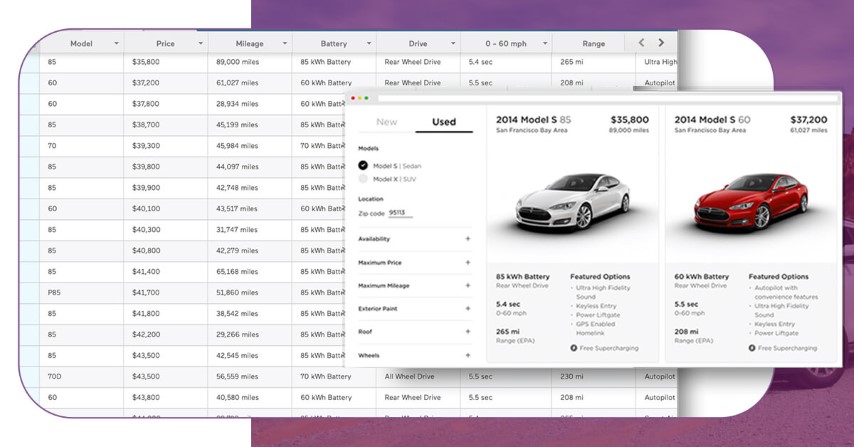Screen dimensions: 854x447
Task: Select Model X SUV radio option
Action: (x=363, y=179)
